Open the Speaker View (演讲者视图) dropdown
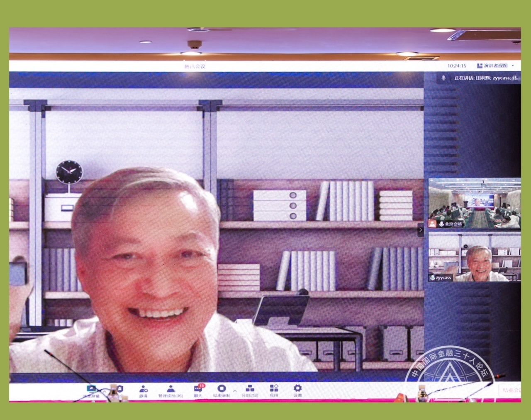 (495, 66)
